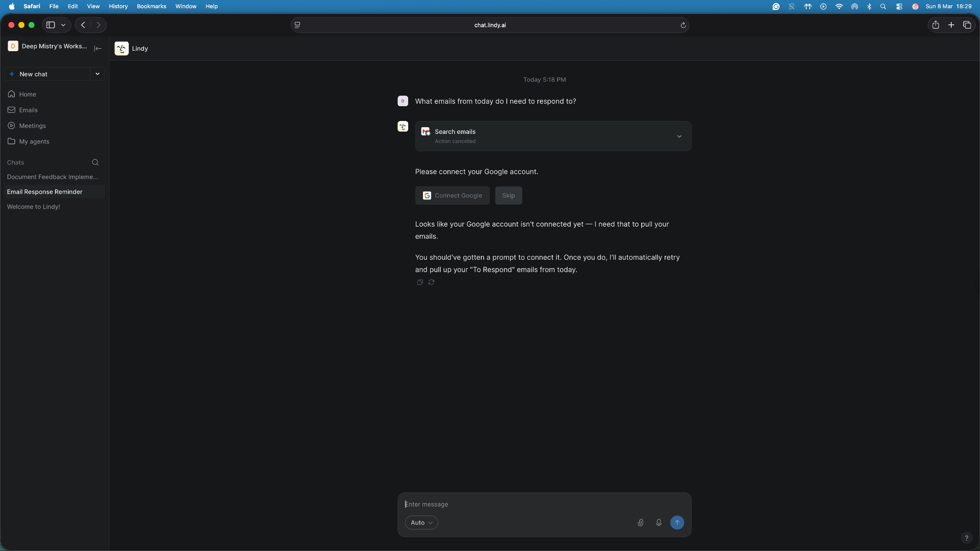Open the New chat dropdown arrow
Image resolution: width=980 pixels, height=551 pixels.
[98, 74]
